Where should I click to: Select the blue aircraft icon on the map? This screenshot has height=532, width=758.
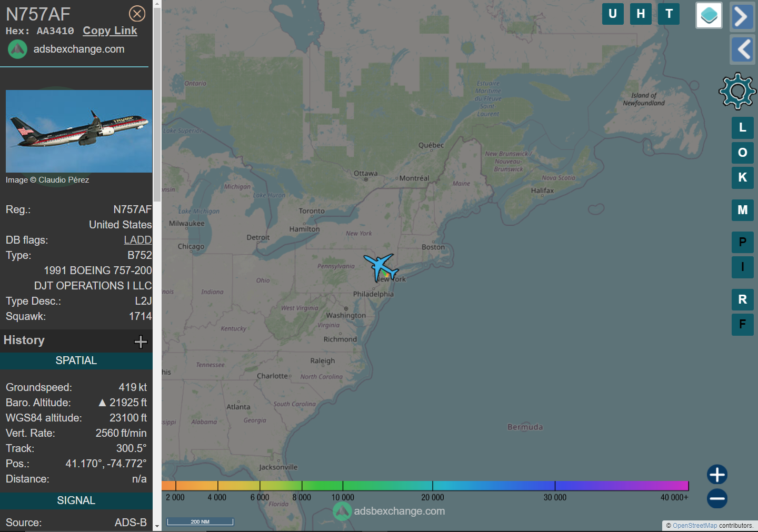[379, 267]
